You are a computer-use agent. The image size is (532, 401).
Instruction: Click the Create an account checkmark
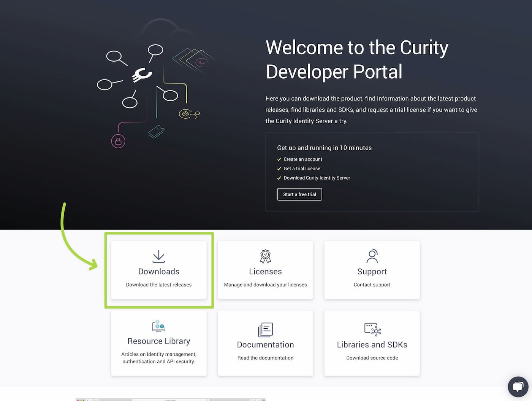pos(279,159)
